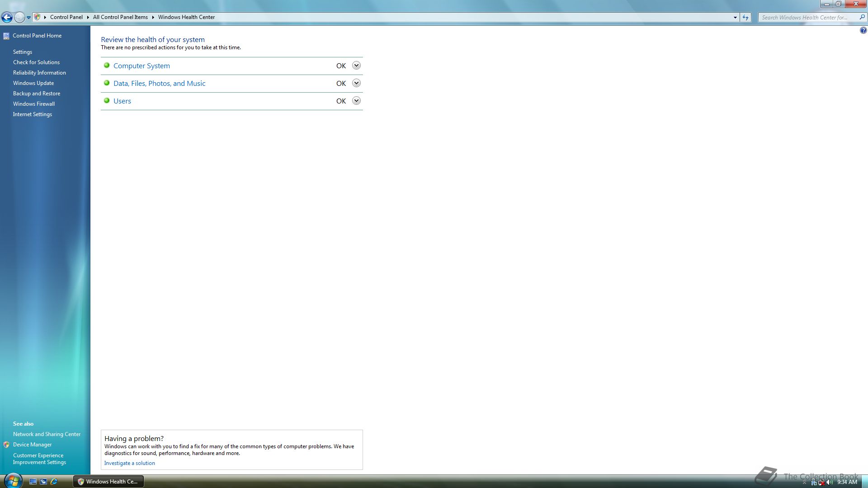Screen dimensions: 868x488
Task: Click Windows Health Center breadcrumb
Action: [186, 17]
